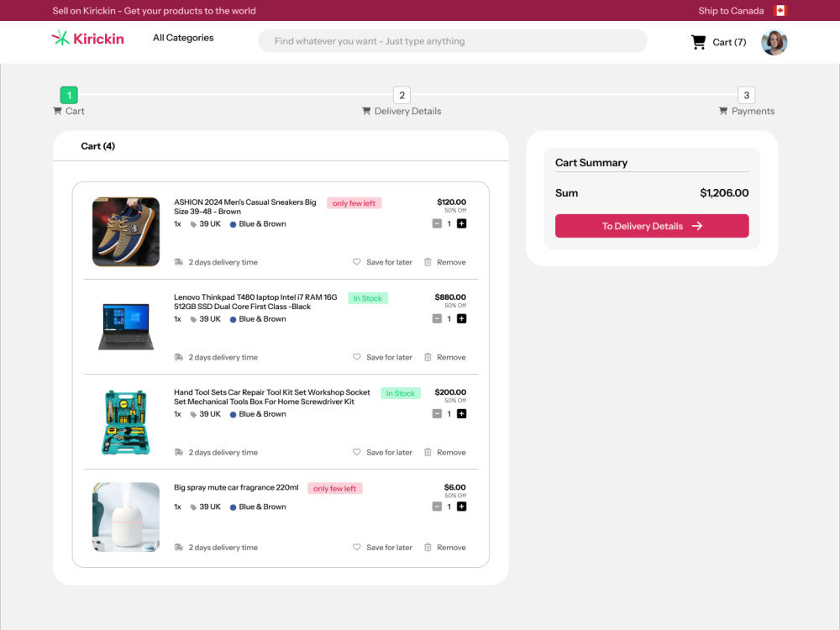Viewport: 840px width, 630px height.
Task: Click heart icon for Lenovo Thinkpad
Action: (356, 357)
